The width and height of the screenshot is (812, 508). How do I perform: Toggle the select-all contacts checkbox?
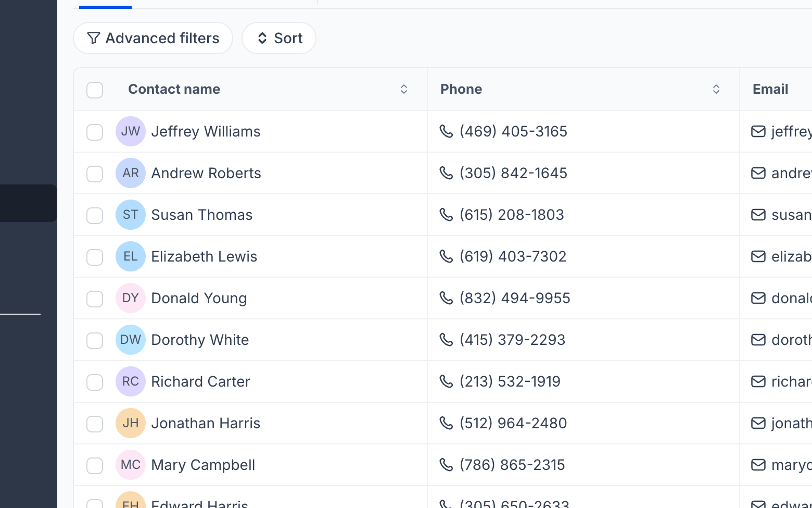pos(95,90)
